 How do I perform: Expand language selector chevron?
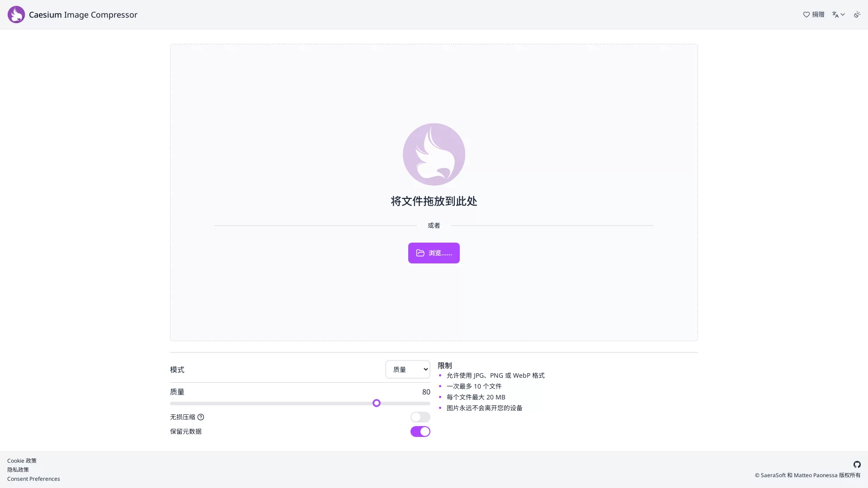[x=843, y=14]
